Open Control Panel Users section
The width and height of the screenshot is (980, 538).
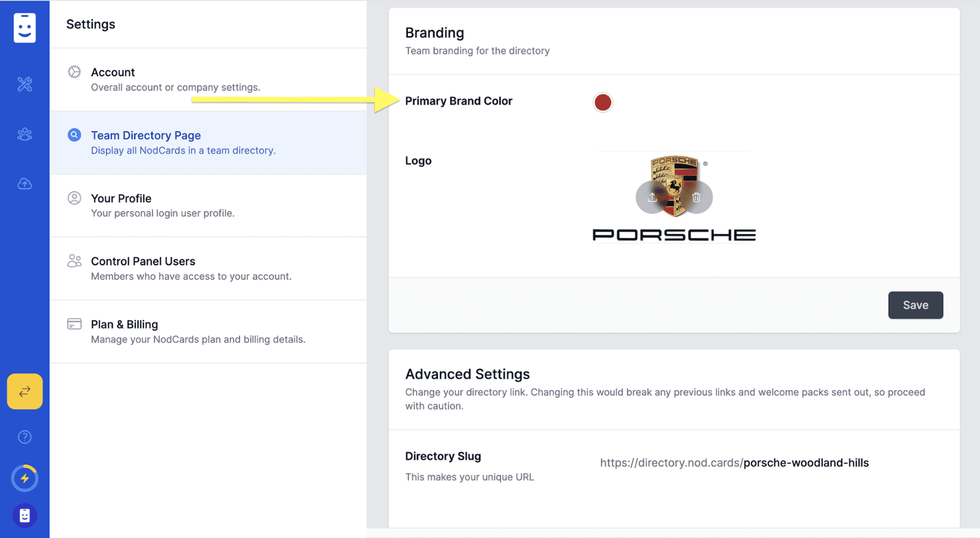pyautogui.click(x=208, y=268)
